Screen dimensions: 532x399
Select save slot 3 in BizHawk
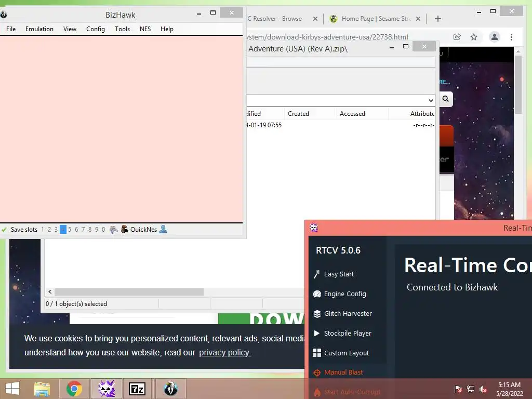click(56, 230)
